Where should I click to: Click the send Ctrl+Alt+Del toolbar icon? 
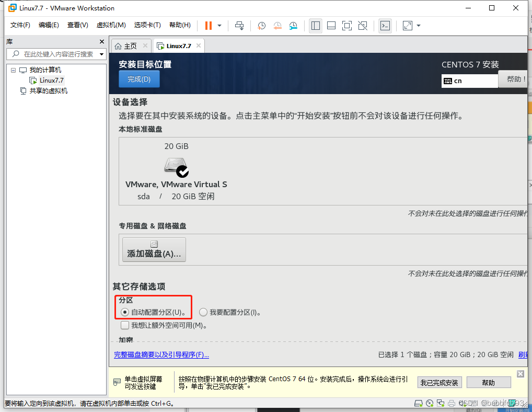(x=239, y=26)
